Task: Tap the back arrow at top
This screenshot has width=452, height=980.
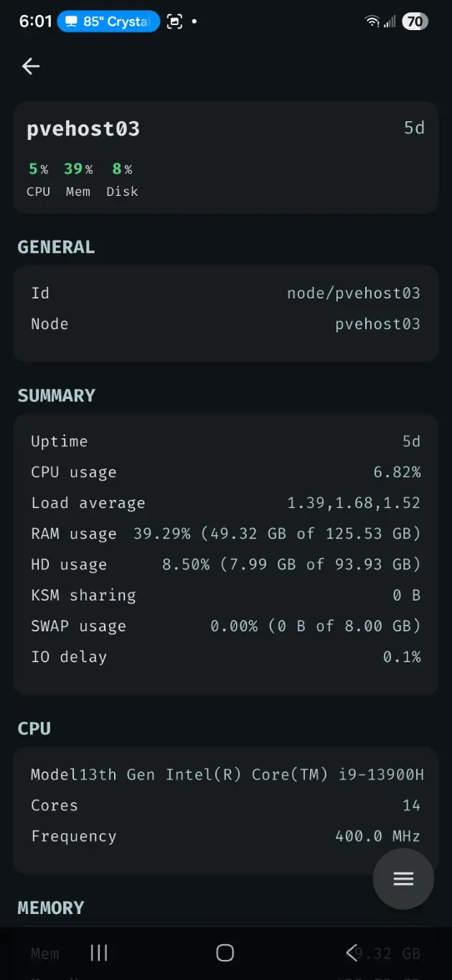Action: [31, 66]
